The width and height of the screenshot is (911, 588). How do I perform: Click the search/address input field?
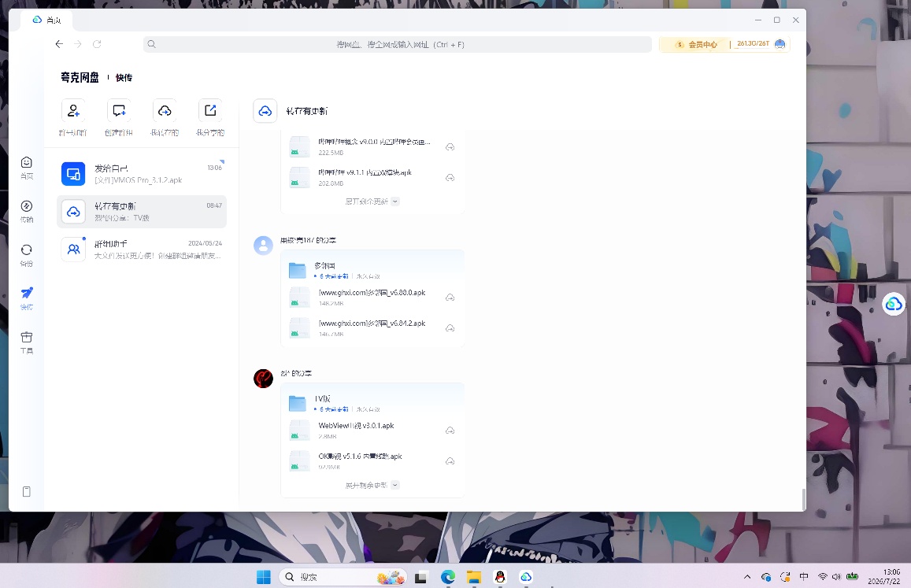click(x=398, y=44)
